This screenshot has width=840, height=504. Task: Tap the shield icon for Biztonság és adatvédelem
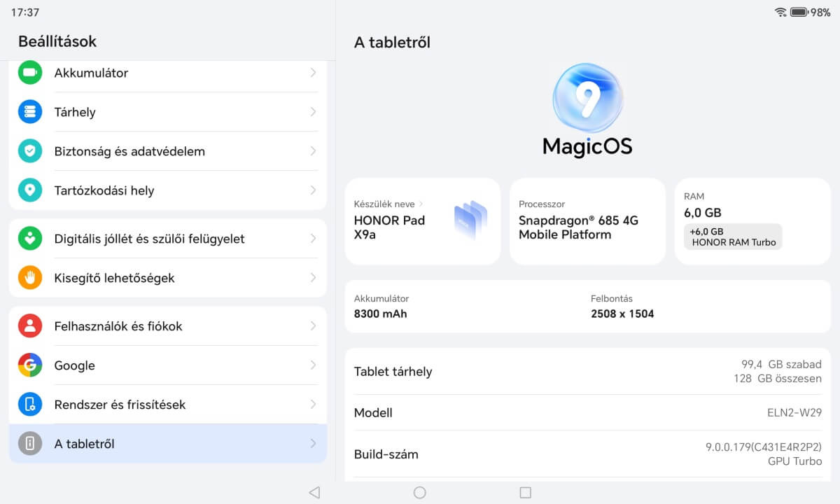point(30,151)
